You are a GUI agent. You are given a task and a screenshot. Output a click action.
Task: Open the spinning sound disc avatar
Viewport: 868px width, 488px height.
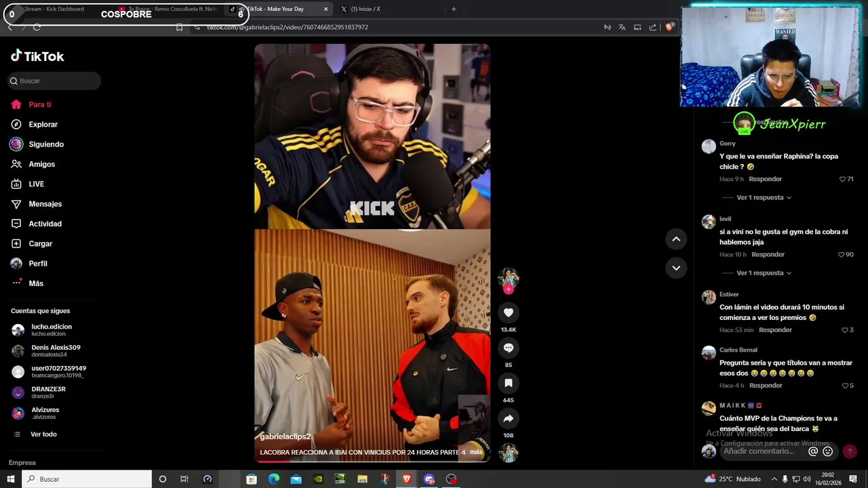click(x=509, y=453)
